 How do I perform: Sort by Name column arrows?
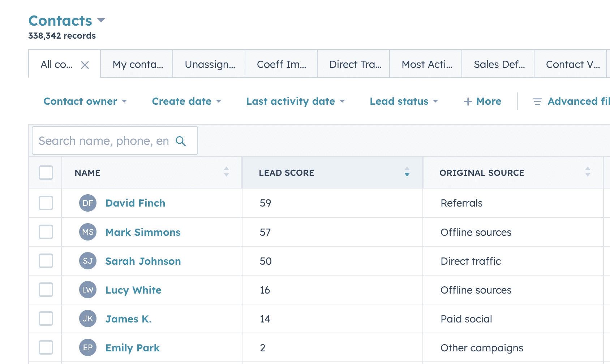226,172
